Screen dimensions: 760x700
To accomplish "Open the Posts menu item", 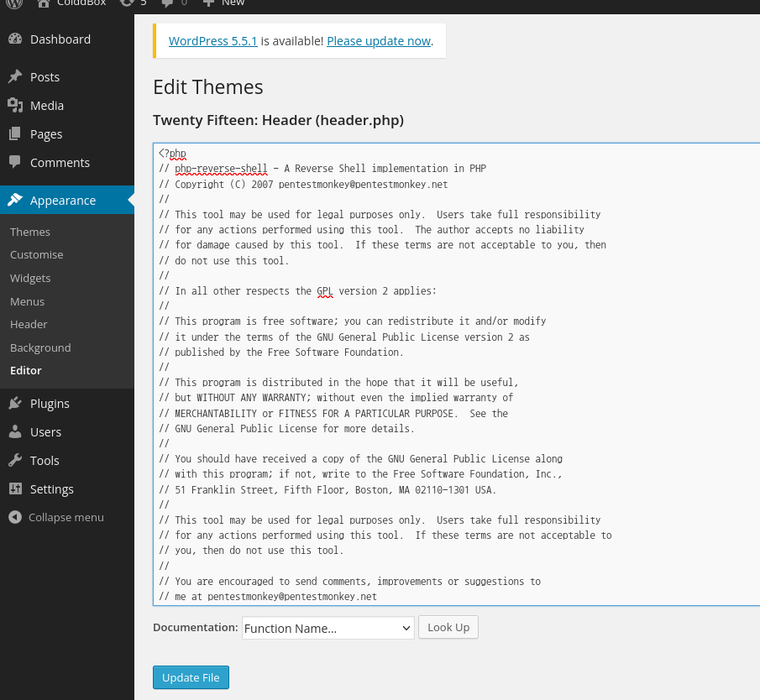I will coord(67,77).
